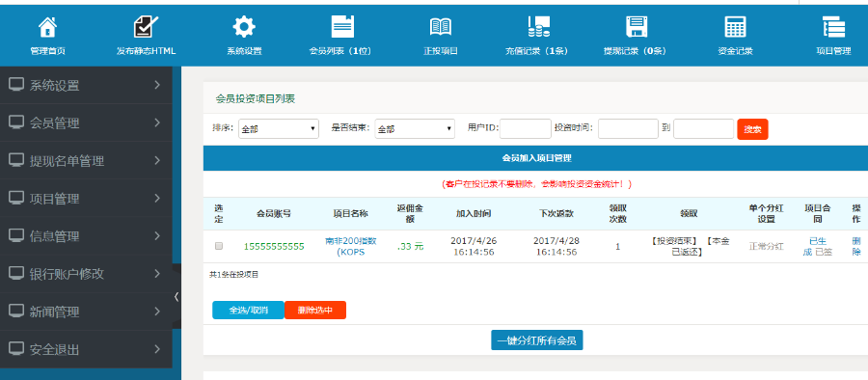Open the 充值记录 coins icon
Image resolution: width=868 pixels, height=380 pixels.
[538, 27]
